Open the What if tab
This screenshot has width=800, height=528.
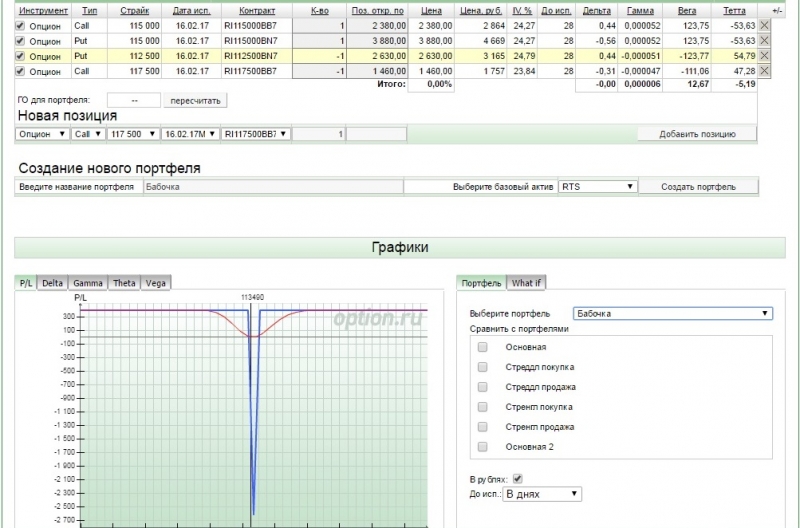pyautogui.click(x=526, y=283)
